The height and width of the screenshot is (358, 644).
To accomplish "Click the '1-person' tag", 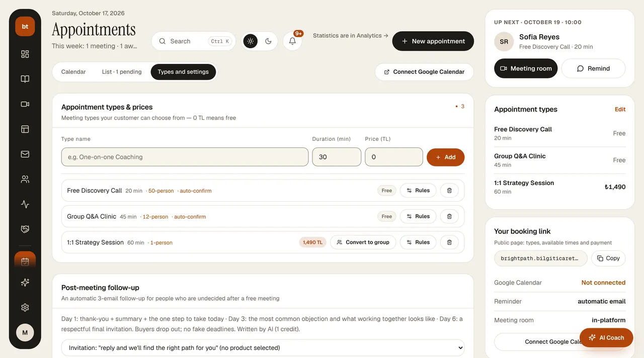I will click(x=162, y=243).
